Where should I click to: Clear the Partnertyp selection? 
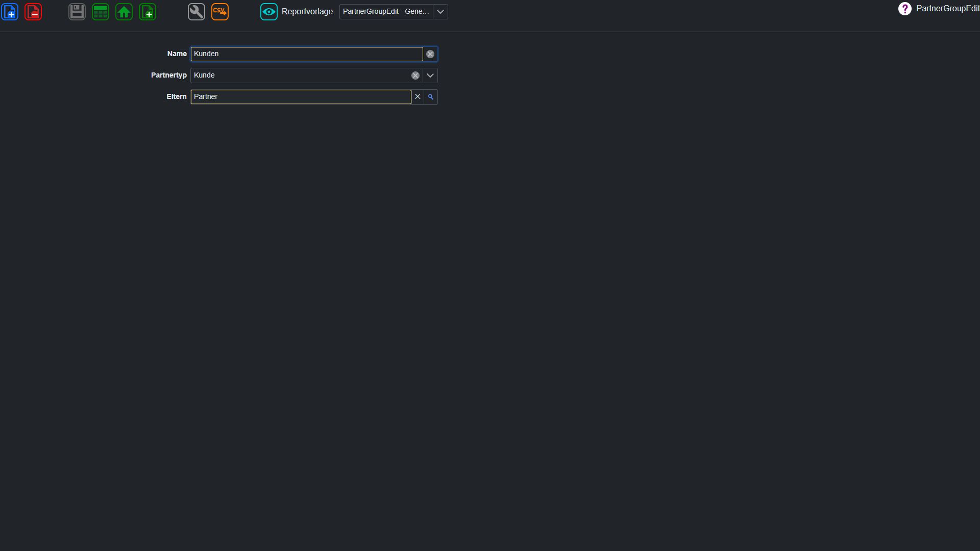coord(415,76)
